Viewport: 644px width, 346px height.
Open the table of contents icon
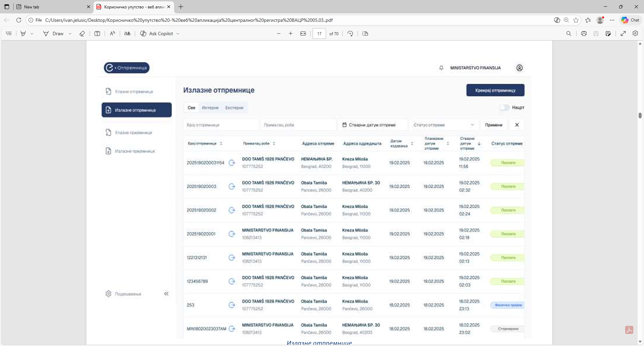pos(9,34)
